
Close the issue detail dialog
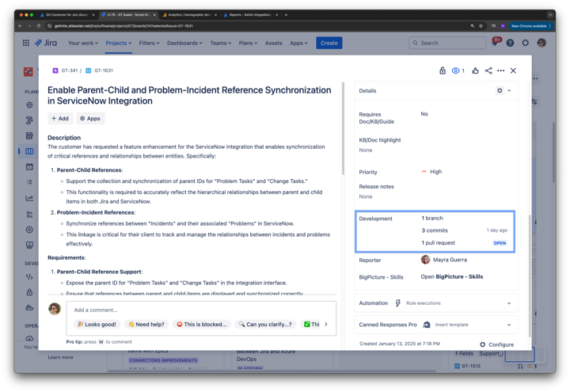tap(513, 70)
